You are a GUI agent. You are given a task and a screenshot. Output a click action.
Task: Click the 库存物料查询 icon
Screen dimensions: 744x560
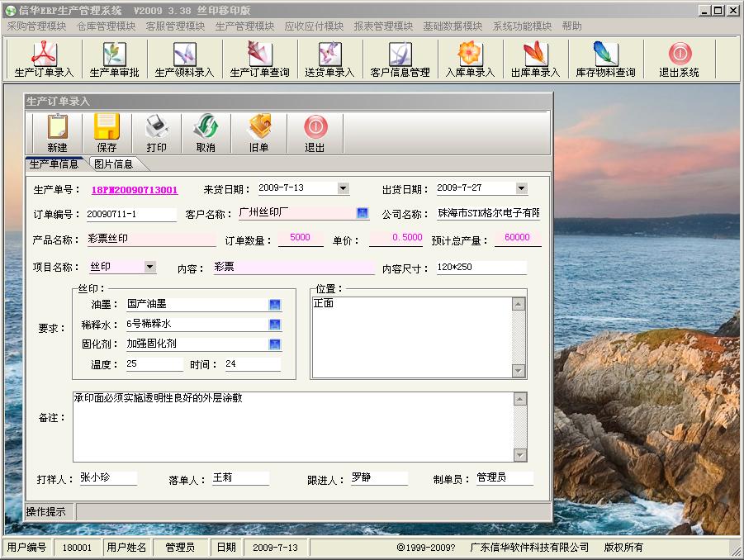coord(605,59)
